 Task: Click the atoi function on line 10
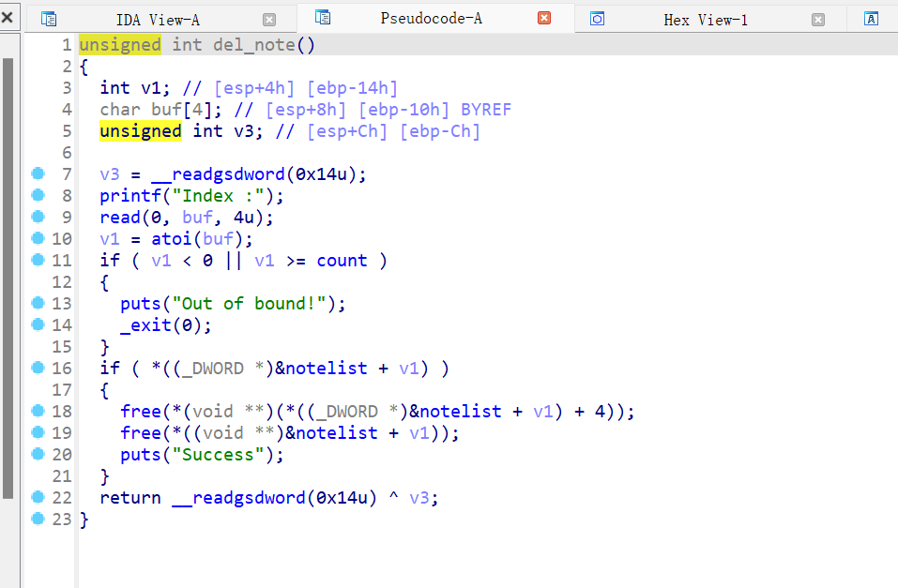click(x=172, y=239)
